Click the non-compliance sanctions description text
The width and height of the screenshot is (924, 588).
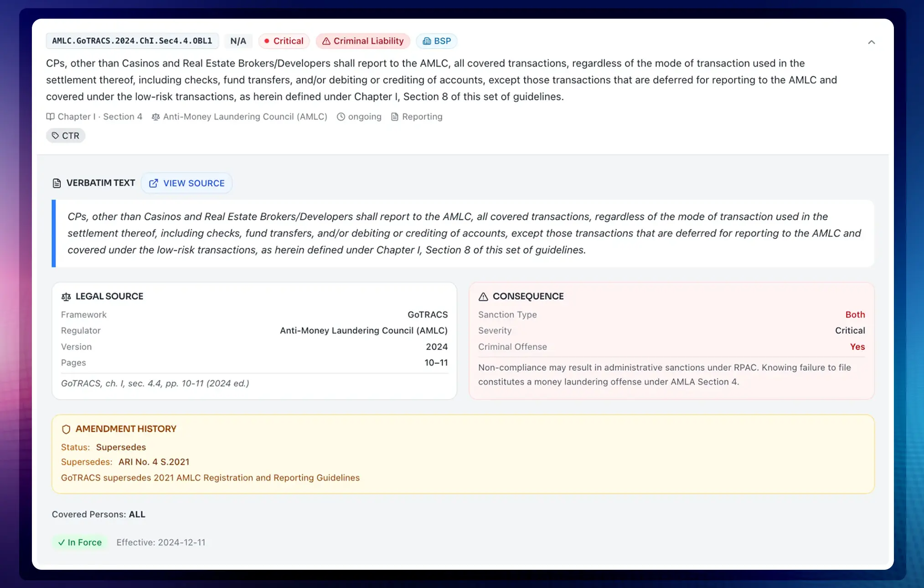[x=665, y=374]
